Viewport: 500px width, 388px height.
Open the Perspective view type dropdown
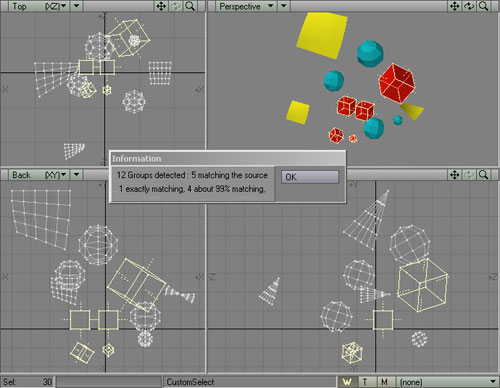pos(246,6)
